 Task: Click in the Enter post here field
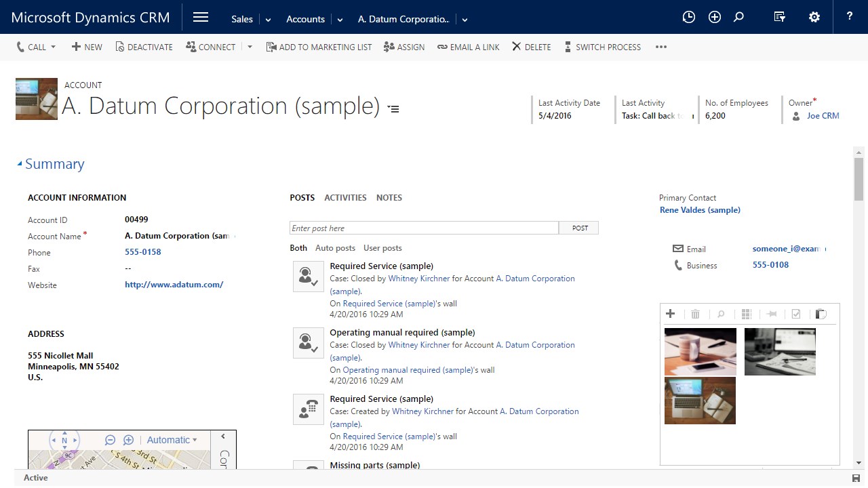(x=424, y=228)
